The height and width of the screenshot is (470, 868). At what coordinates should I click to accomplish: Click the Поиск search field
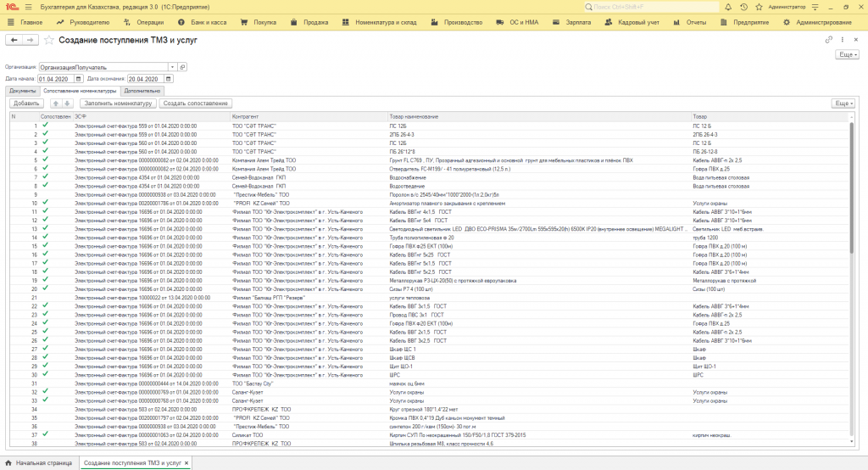pyautogui.click(x=650, y=7)
